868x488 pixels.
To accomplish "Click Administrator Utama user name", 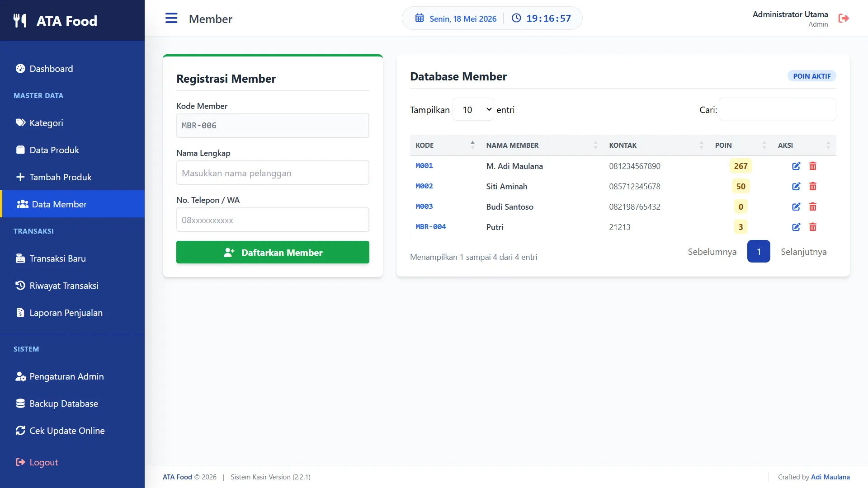I will click(x=790, y=14).
